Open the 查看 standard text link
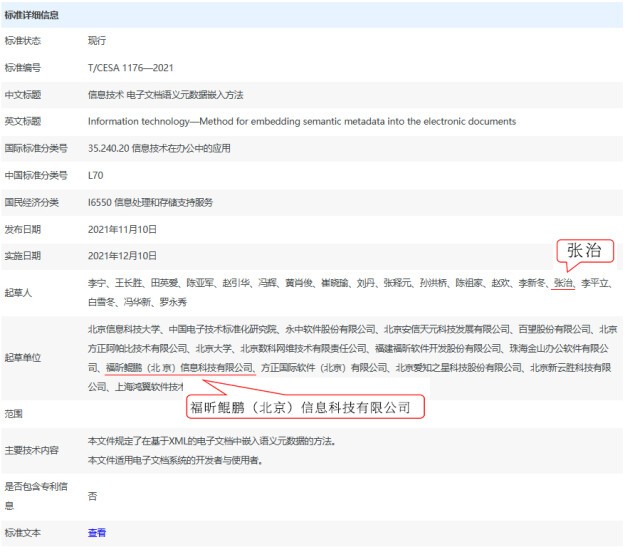630x552 pixels. coord(96,533)
